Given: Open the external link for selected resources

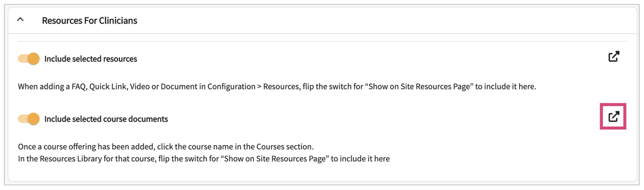Looking at the screenshot, I should tap(613, 57).
